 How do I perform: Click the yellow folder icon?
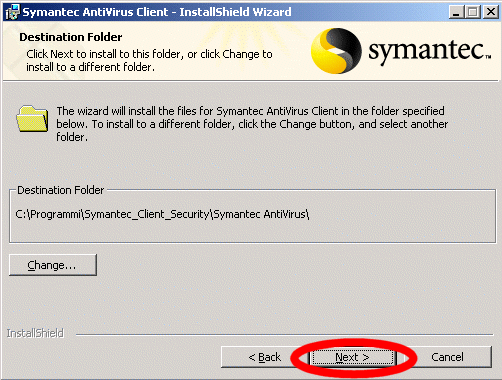[x=32, y=119]
